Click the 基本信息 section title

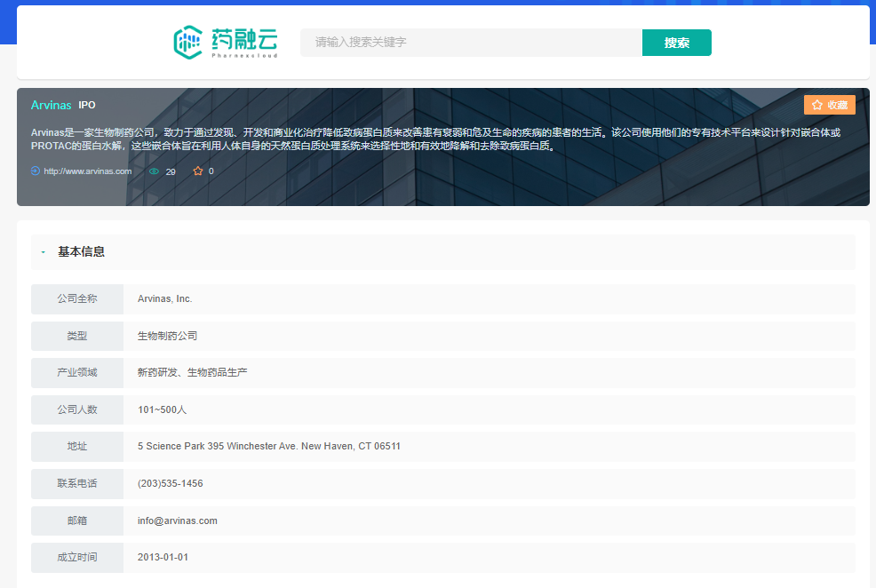click(x=81, y=252)
